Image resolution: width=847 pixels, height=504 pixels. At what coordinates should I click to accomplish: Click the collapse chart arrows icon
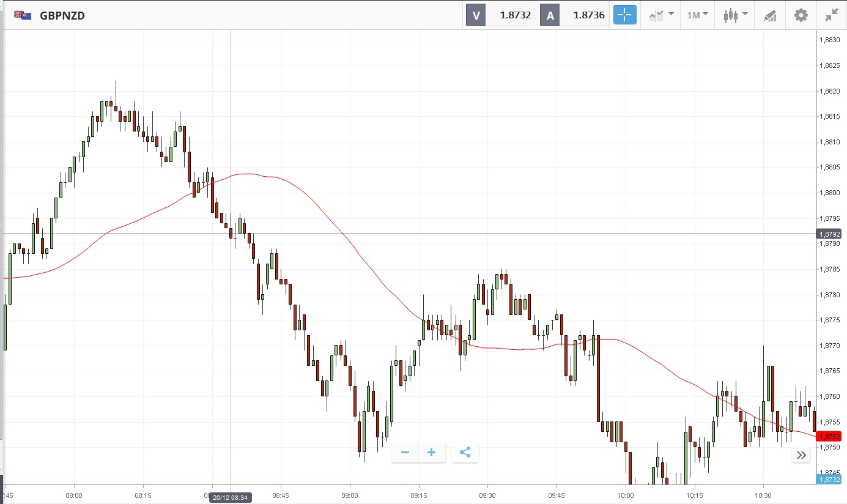pyautogui.click(x=831, y=15)
